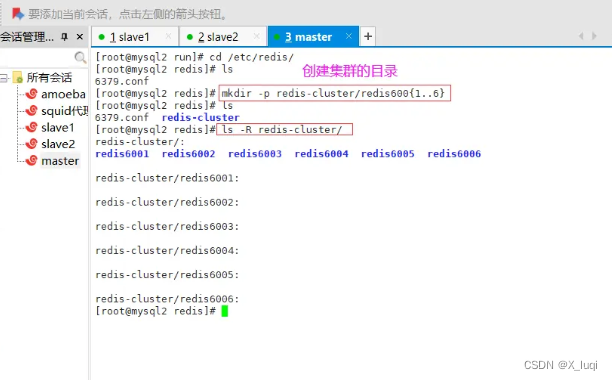
Task: Pin the session manager panel
Action: click(64, 37)
